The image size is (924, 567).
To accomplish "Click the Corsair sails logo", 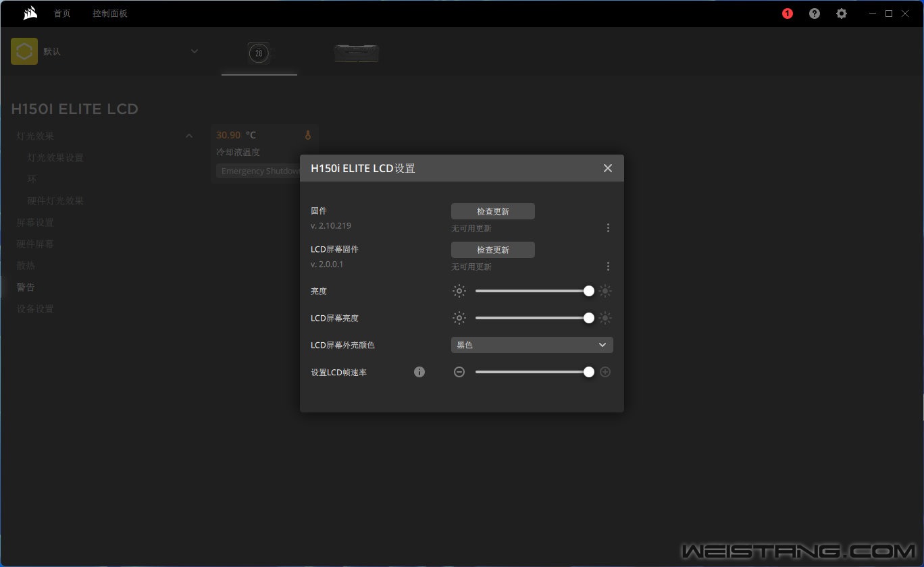I will (x=30, y=13).
